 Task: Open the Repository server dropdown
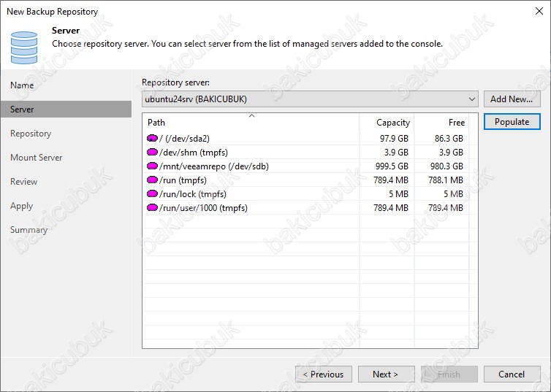310,99
